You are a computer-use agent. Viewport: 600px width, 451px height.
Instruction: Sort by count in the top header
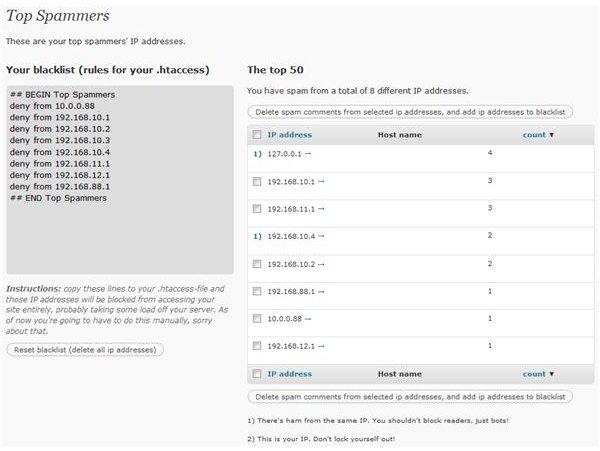point(534,135)
